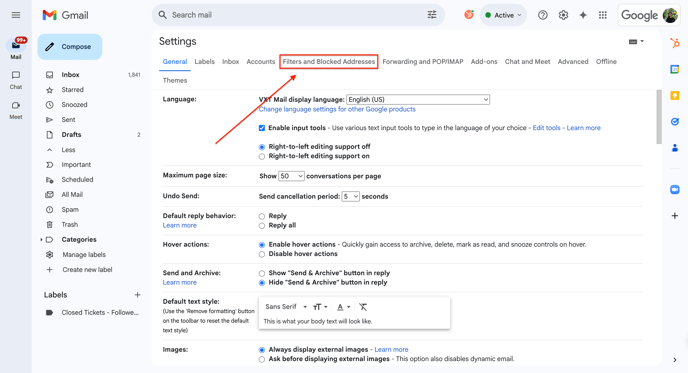Image resolution: width=688 pixels, height=373 pixels.
Task: Open the Help question mark icon
Action: [x=543, y=15]
